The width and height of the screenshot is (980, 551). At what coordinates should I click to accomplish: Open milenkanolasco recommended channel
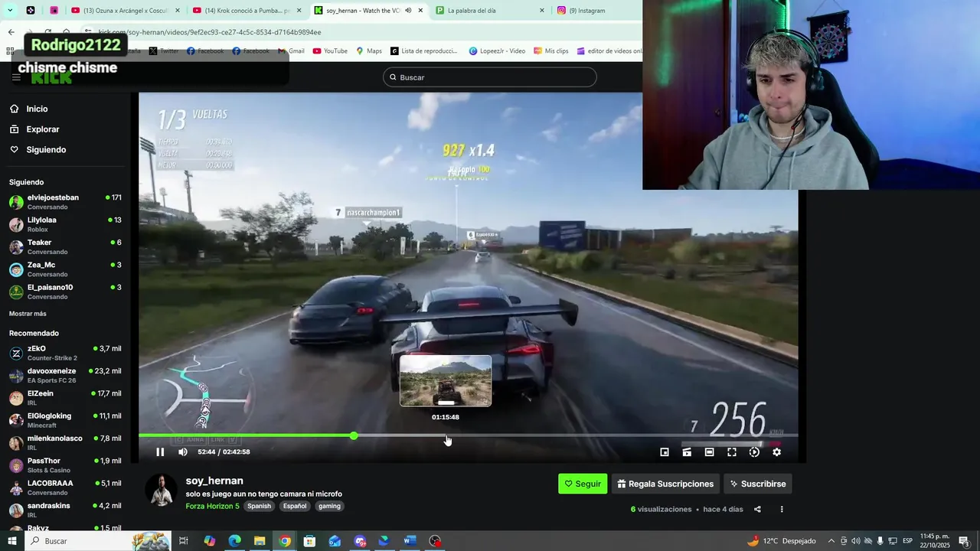(x=65, y=443)
